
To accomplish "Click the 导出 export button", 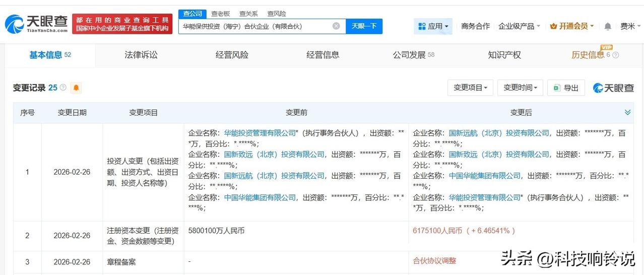I will (566, 88).
